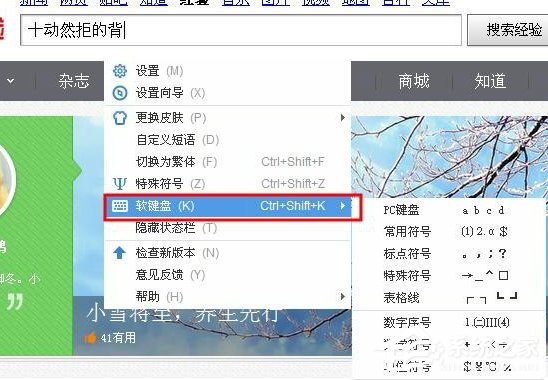This screenshot has width=548, height=380.
Task: Select PC键盘 in the soft keyboard submenu
Action: coord(449,210)
